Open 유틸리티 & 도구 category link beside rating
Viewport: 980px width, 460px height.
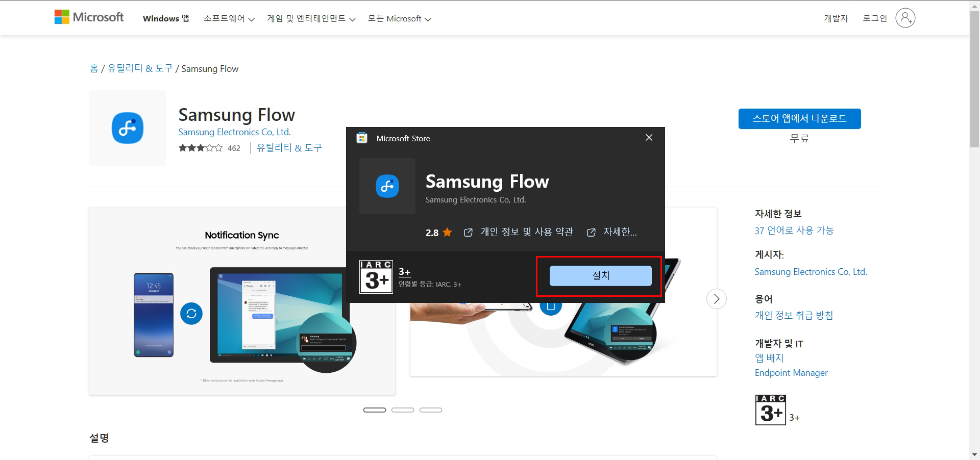tap(289, 148)
